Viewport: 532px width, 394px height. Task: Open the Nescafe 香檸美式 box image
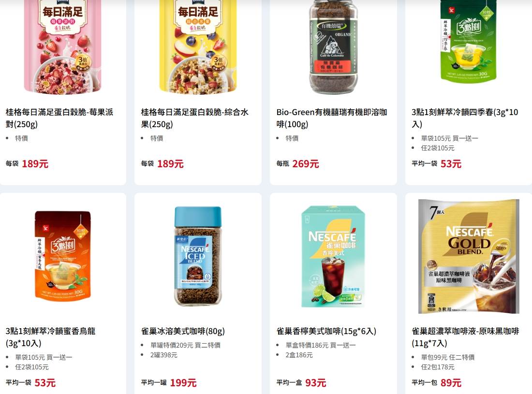(x=333, y=256)
